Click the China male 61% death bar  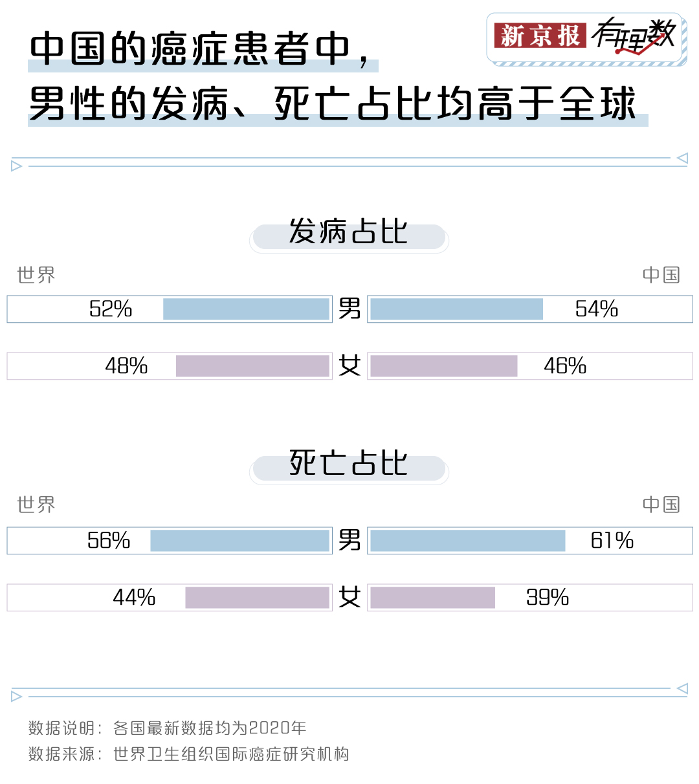pyautogui.click(x=467, y=541)
